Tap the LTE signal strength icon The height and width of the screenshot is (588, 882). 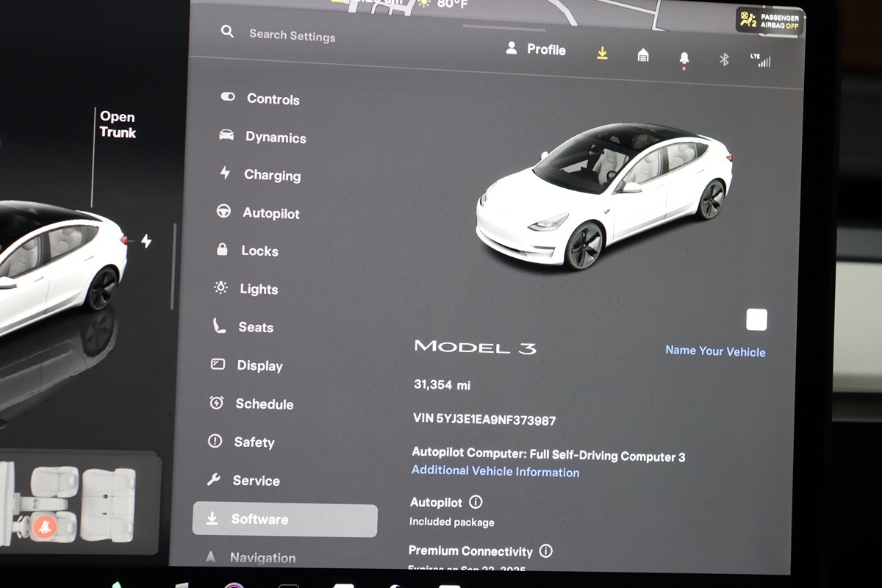(761, 60)
